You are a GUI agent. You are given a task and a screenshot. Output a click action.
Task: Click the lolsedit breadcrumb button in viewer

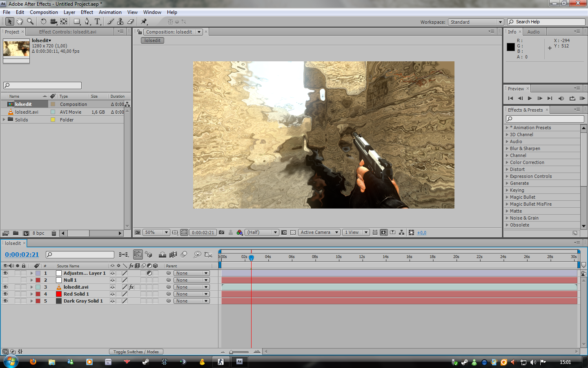(x=152, y=40)
